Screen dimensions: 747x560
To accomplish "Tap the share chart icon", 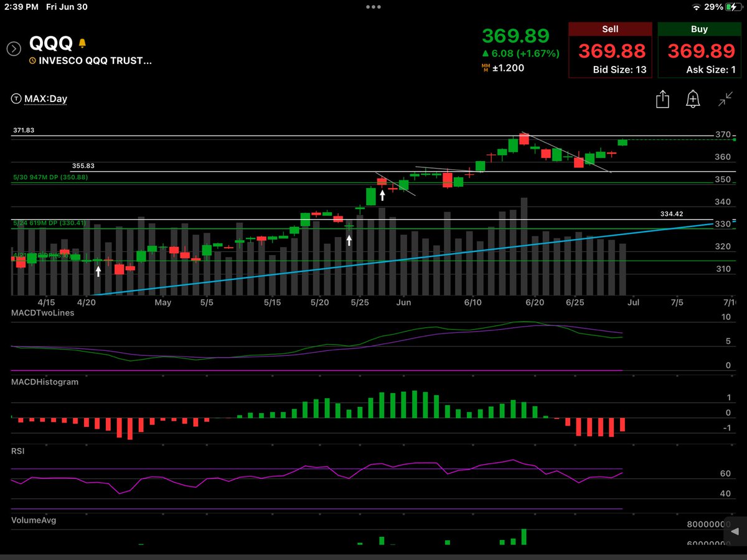I will click(x=662, y=99).
